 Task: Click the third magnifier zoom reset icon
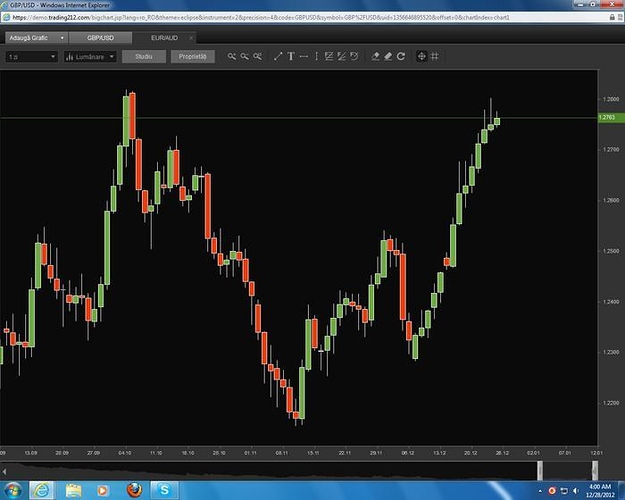click(257, 56)
